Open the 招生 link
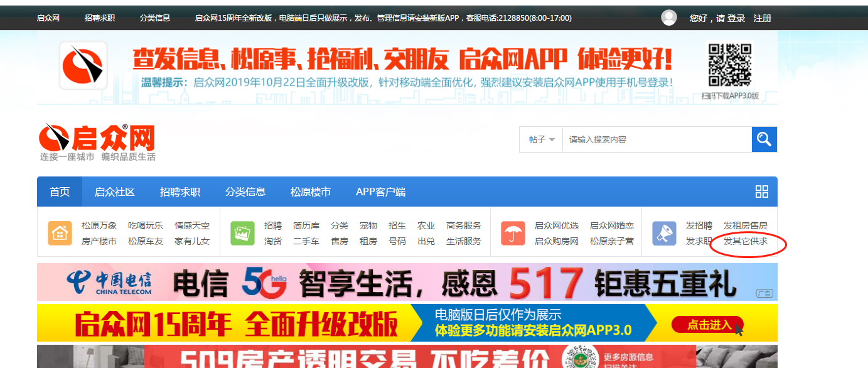This screenshot has height=368, width=868. 397,225
